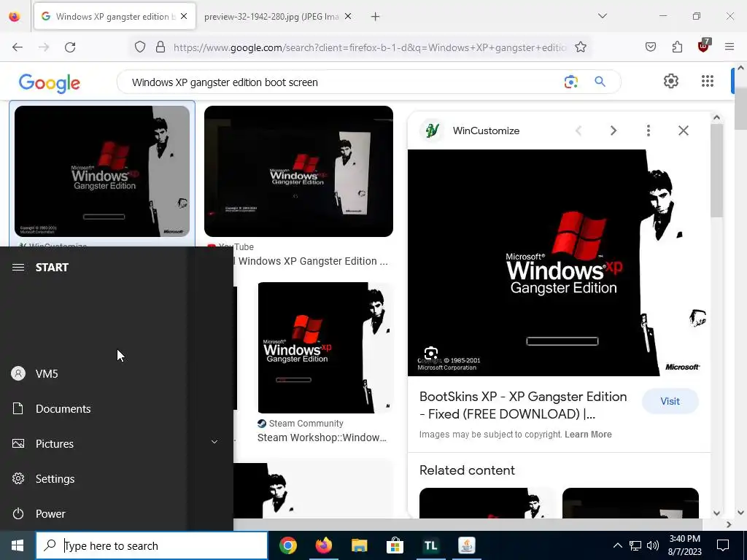Open Microsoft Store from the taskbar
This screenshot has width=747, height=560.
[x=395, y=545]
